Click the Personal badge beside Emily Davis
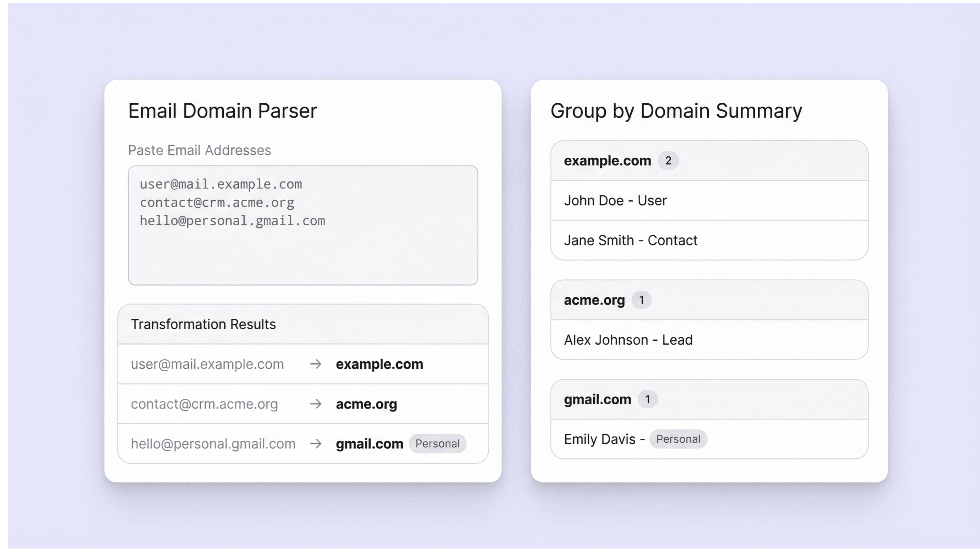Image resolution: width=980 pixels, height=551 pixels. (x=678, y=439)
